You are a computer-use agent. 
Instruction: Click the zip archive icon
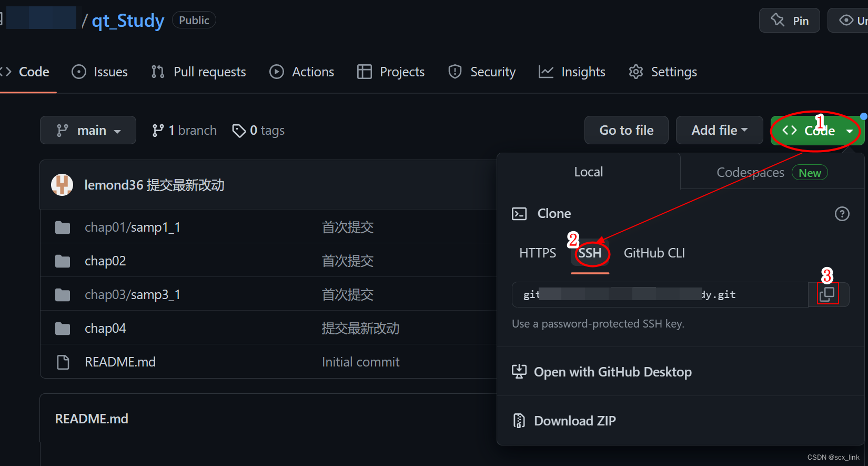519,421
